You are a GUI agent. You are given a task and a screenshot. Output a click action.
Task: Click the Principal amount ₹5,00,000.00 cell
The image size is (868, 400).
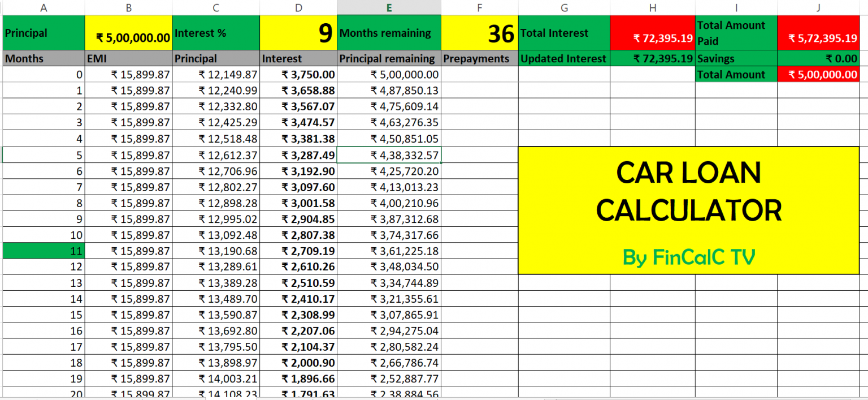[x=128, y=32]
